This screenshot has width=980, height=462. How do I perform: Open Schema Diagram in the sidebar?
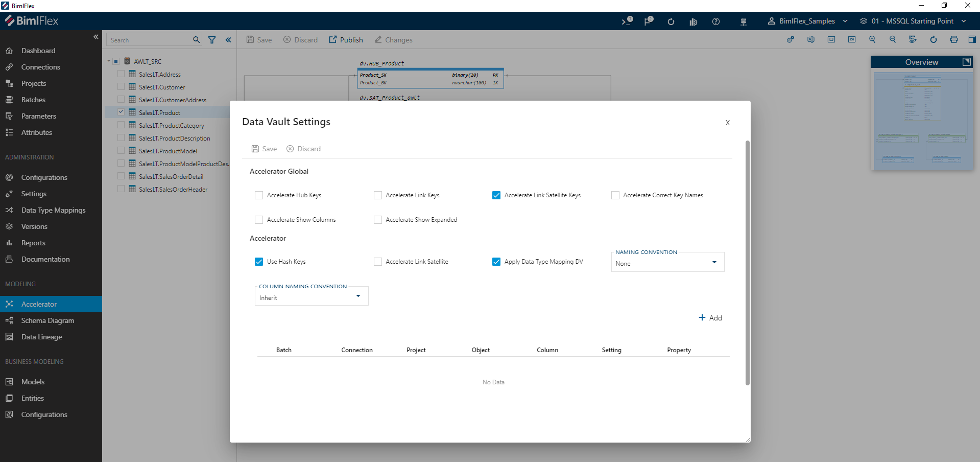pos(47,320)
